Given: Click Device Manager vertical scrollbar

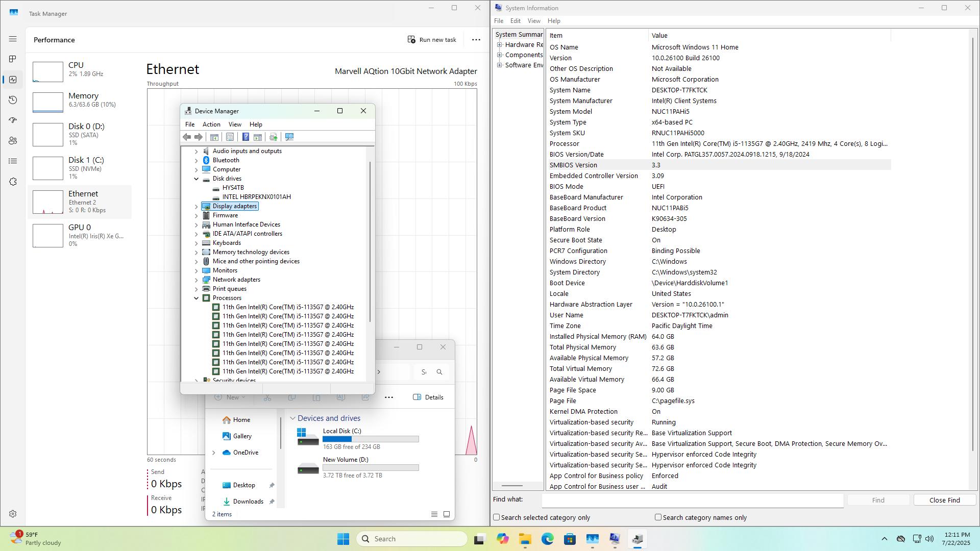Looking at the screenshot, I should click(x=370, y=242).
